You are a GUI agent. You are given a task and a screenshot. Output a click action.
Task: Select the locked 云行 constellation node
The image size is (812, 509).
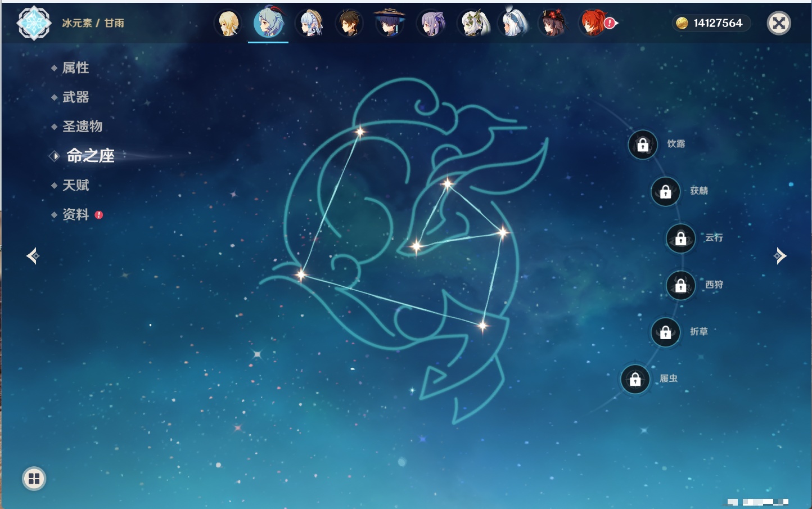[x=681, y=238]
